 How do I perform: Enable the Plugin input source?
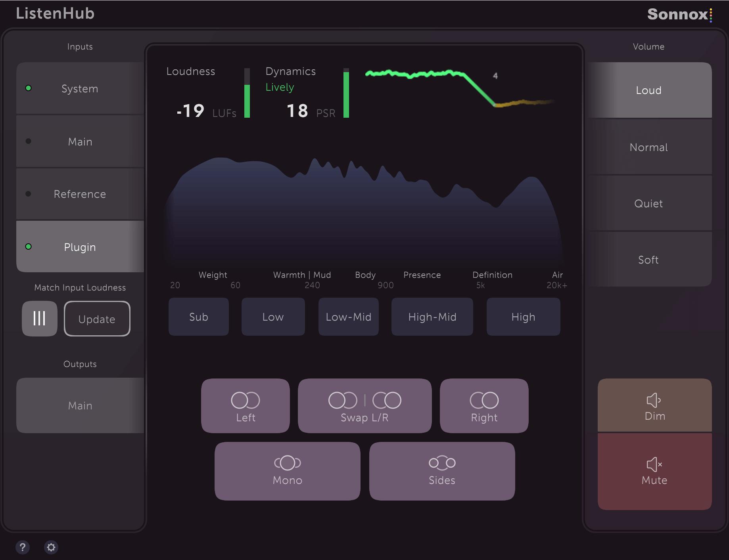[79, 247]
